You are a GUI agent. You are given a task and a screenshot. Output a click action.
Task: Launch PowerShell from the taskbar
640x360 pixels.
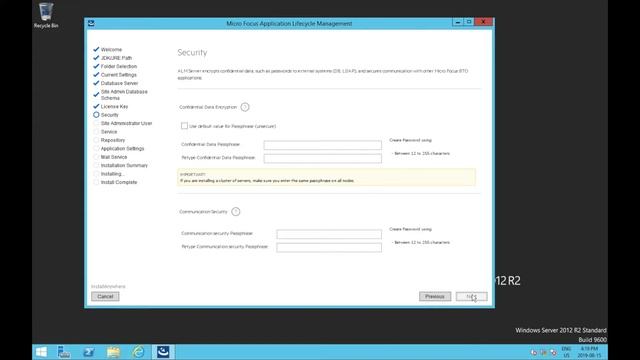pyautogui.click(x=89, y=352)
